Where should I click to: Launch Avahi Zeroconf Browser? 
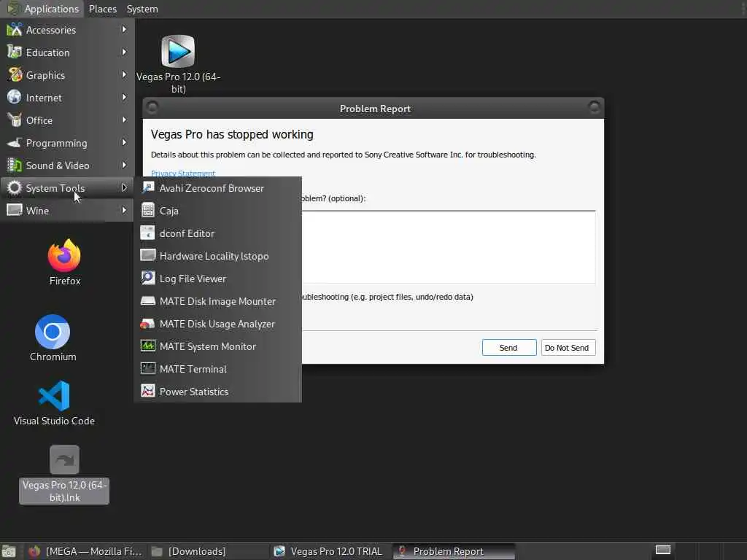click(x=217, y=188)
